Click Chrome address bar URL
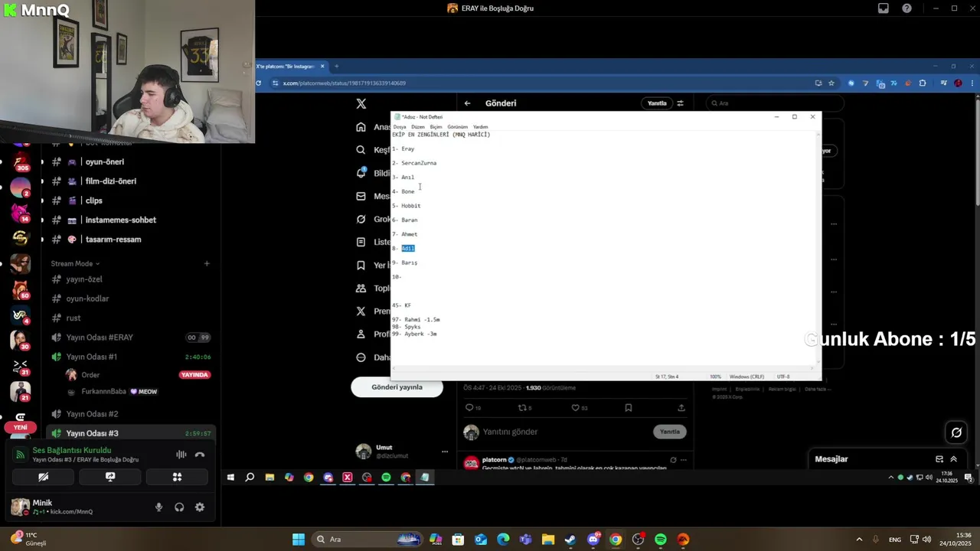The height and width of the screenshot is (551, 980). point(345,83)
